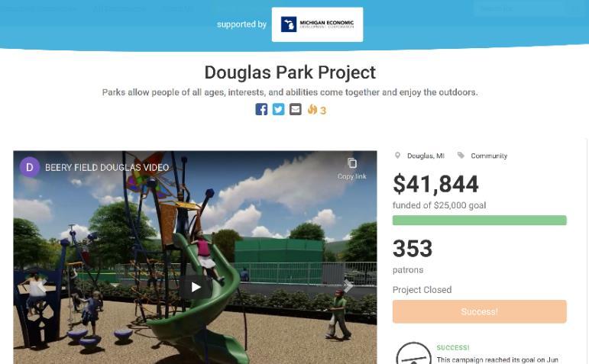The height and width of the screenshot is (364, 589).
Task: Click the tag icon beside Community
Action: pyautogui.click(x=461, y=156)
